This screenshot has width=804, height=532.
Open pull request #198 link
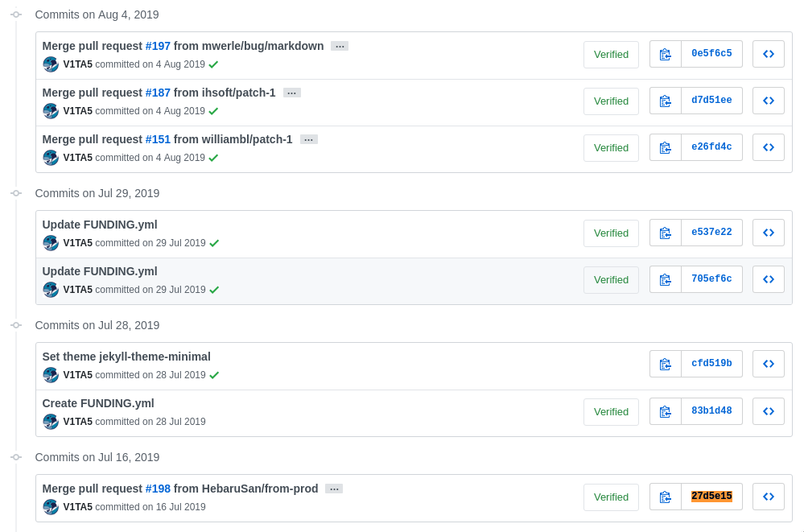[x=158, y=489]
